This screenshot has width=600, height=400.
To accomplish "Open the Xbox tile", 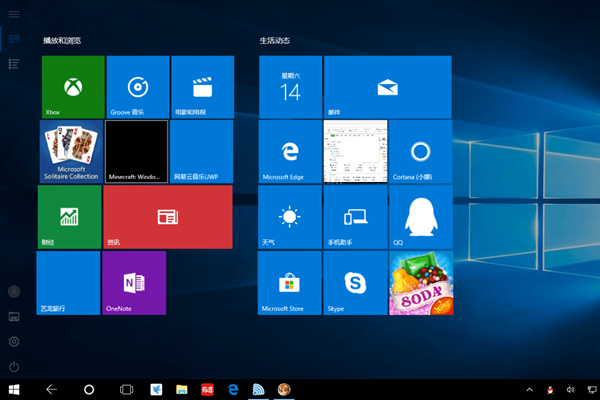I will (x=73, y=87).
